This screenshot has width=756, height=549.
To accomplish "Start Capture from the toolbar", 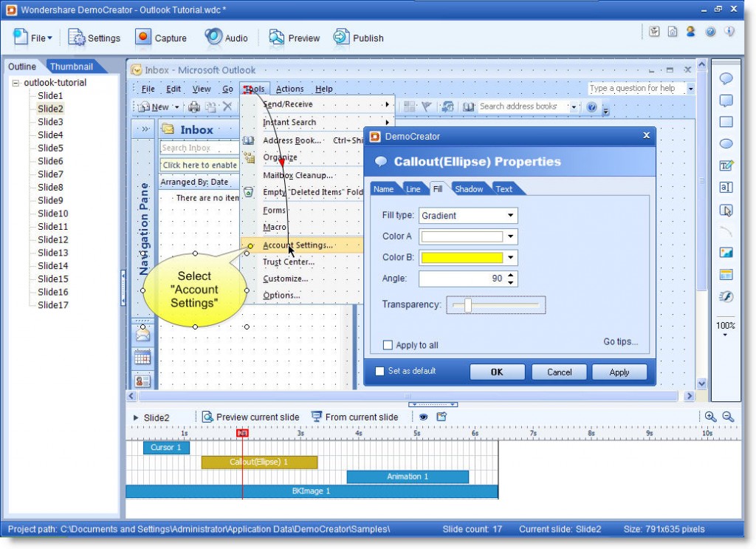I will point(160,38).
